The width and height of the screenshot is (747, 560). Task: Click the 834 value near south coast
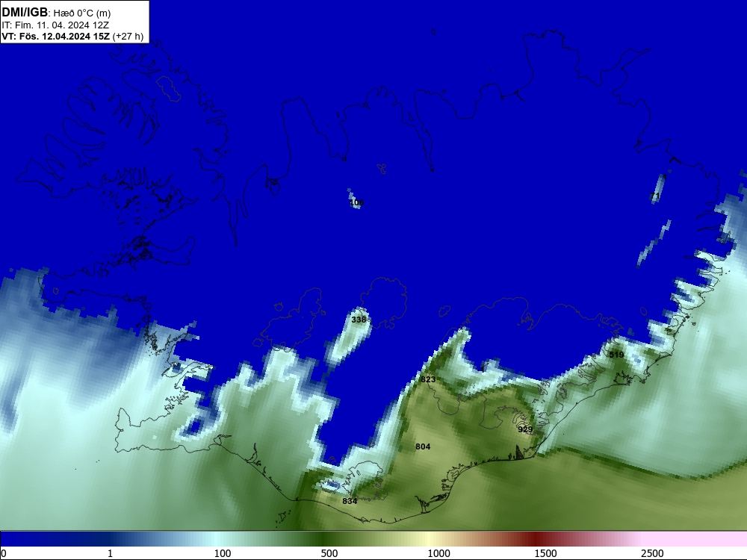[x=350, y=501]
